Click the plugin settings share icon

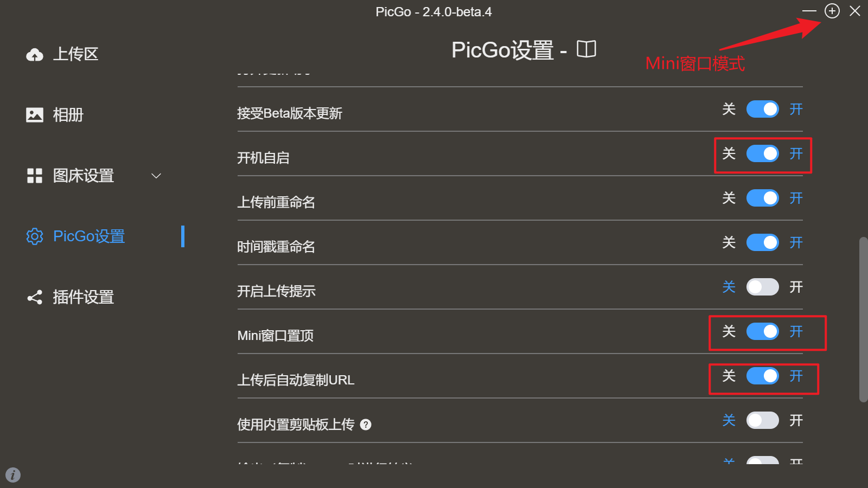(35, 297)
